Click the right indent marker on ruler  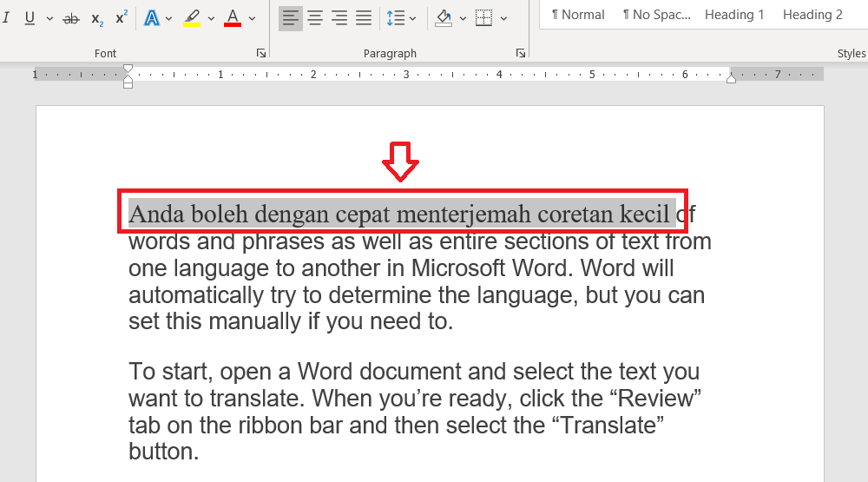pos(731,78)
